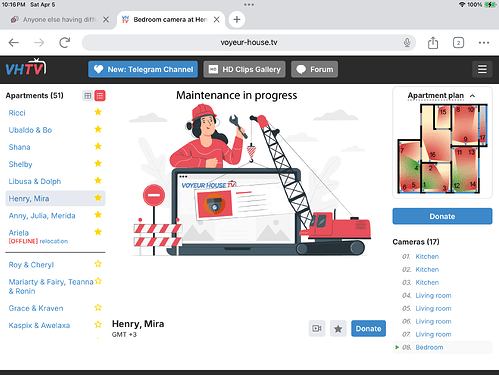
Task: Open the hamburger site menu
Action: (482, 69)
